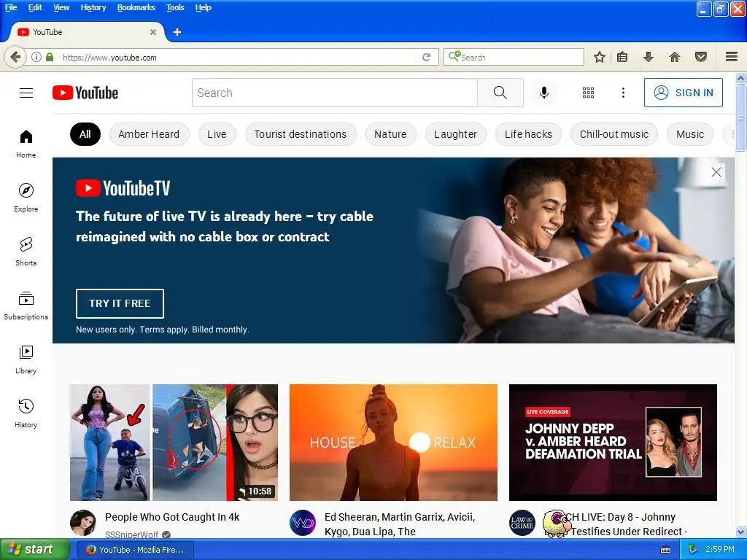Show bookmarks list icon in Firefox toolbar

click(622, 57)
